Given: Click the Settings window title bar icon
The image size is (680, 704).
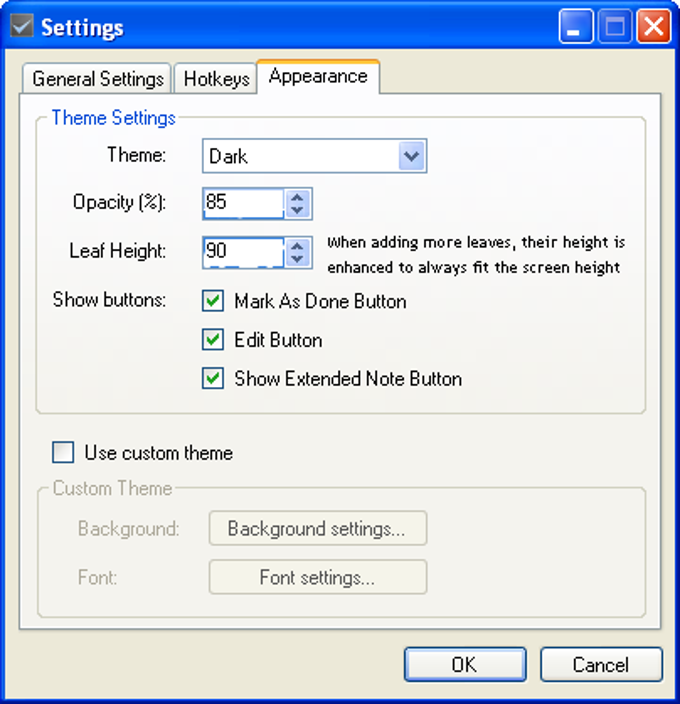Looking at the screenshot, I should coord(22,26).
